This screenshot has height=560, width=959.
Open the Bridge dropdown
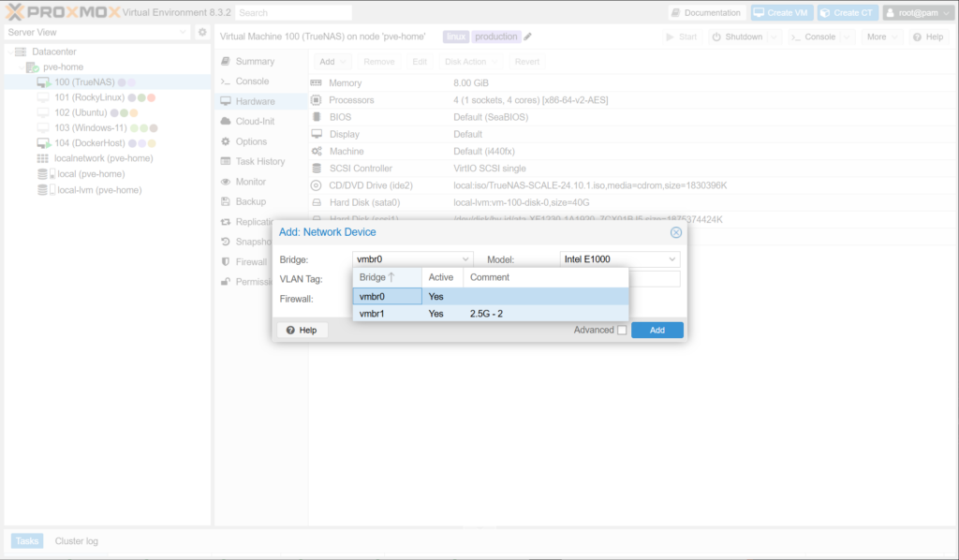point(466,259)
